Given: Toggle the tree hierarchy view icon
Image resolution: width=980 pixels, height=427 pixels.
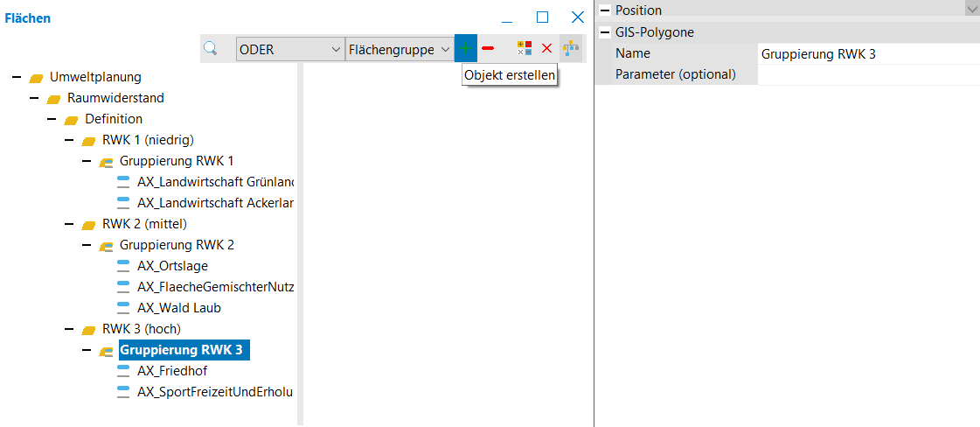Looking at the screenshot, I should 571,49.
